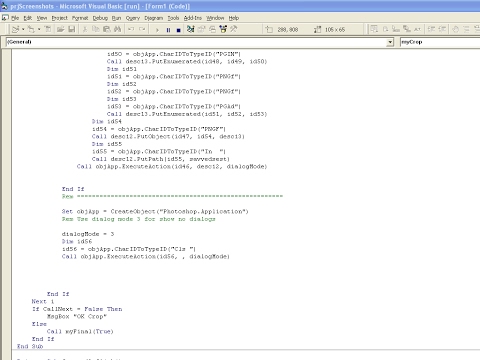Open the Toolbox hammer-wrench icon
The height and width of the screenshot is (360, 480).
[x=234, y=29]
